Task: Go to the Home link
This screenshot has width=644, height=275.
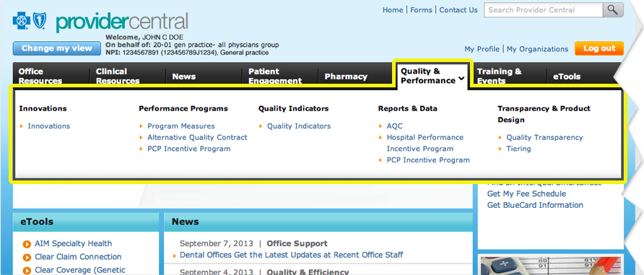Action: (393, 10)
